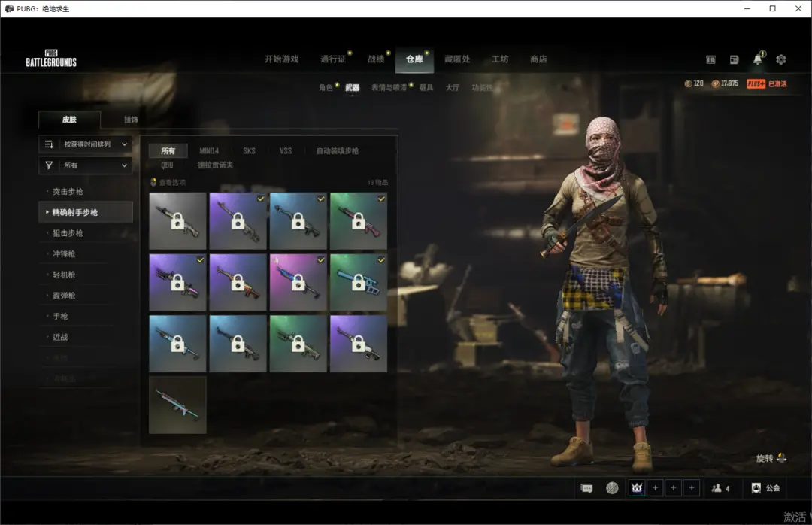Filter skins by MINI14
The height and width of the screenshot is (525, 812).
[209, 151]
